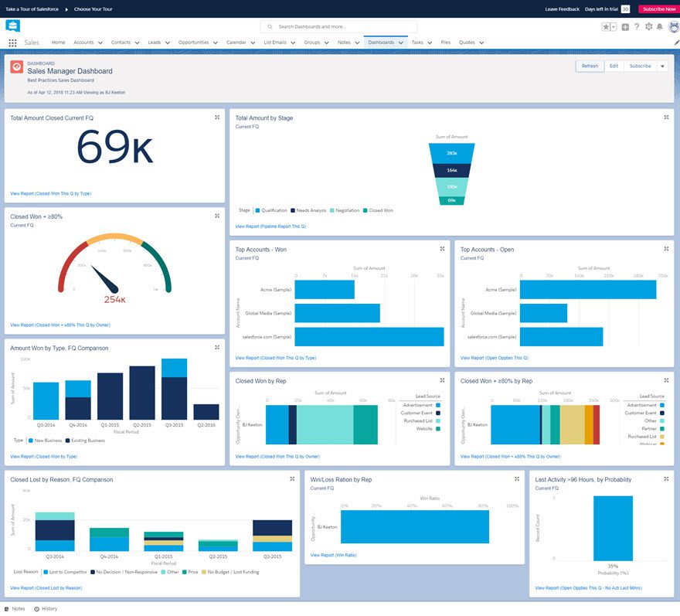Open the dropdown arrow next to Subscribe

pos(662,66)
